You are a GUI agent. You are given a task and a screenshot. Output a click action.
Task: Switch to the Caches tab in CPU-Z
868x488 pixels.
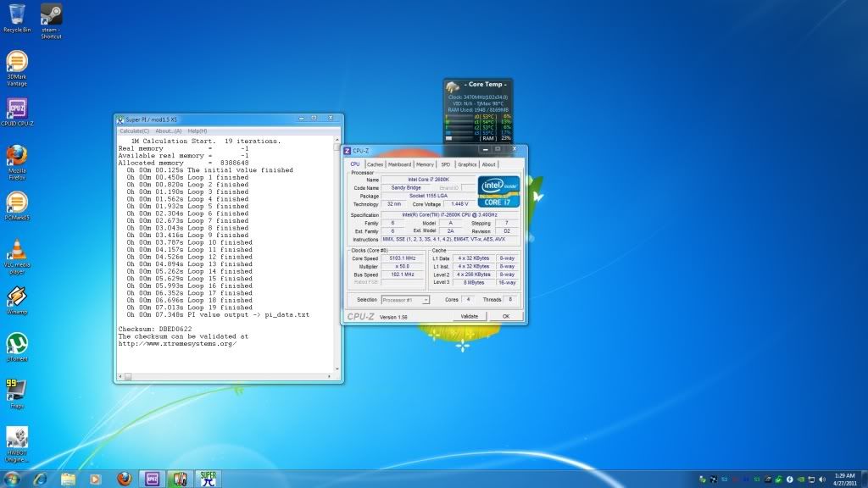click(x=375, y=164)
